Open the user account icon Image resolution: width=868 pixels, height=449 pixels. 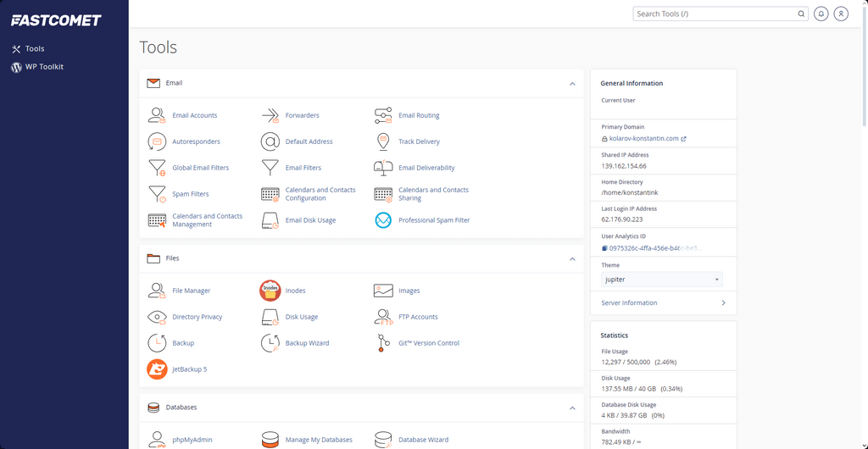click(841, 14)
